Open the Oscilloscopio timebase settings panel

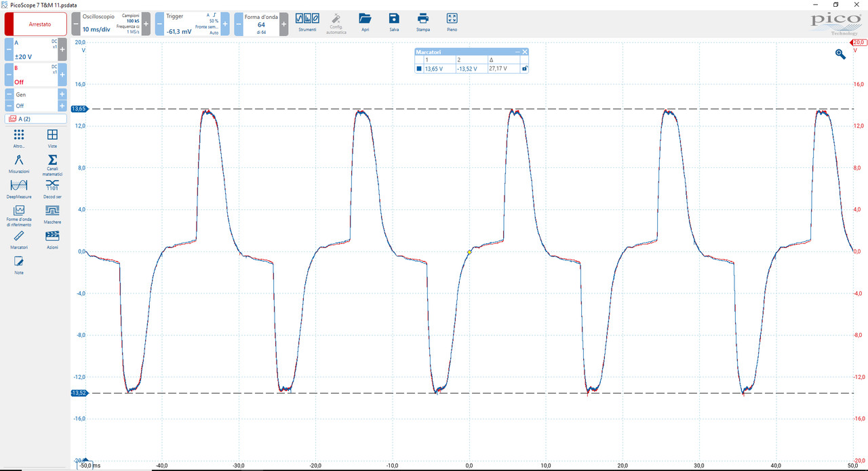click(x=111, y=24)
